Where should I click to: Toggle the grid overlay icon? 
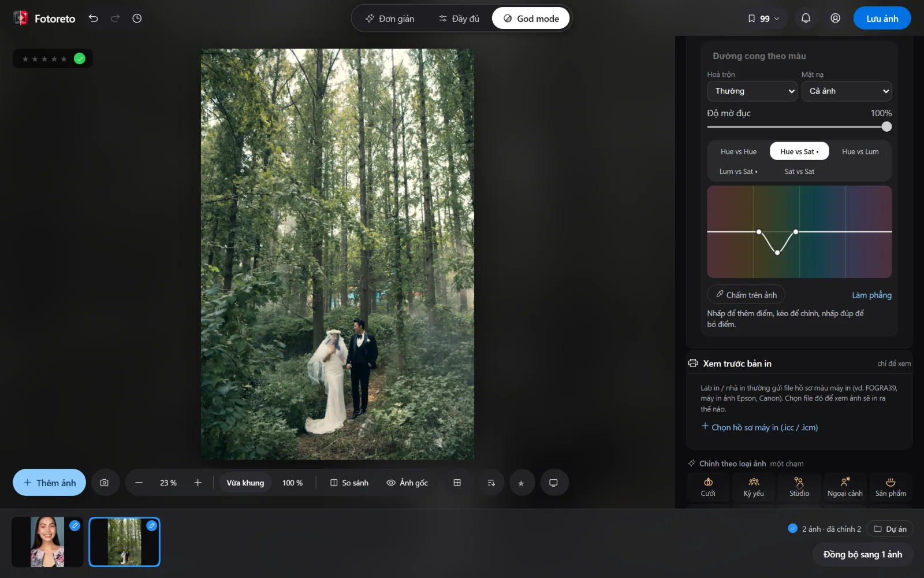pos(457,483)
